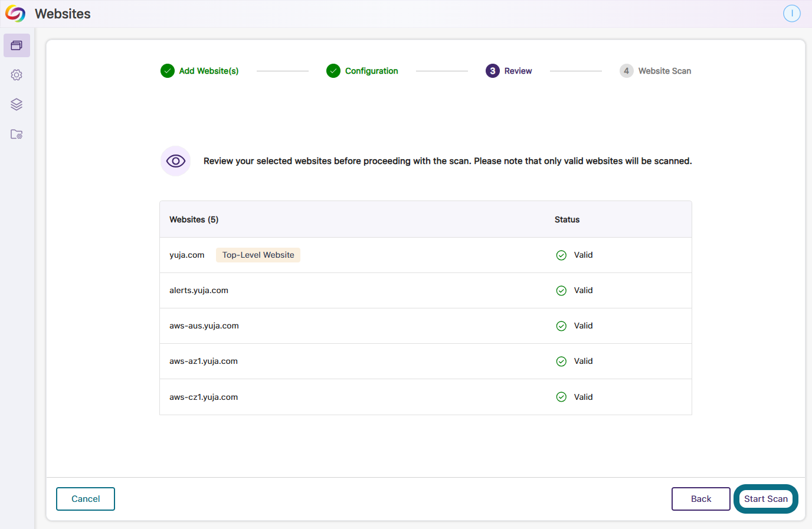Cancel the website setup
Image resolution: width=812 pixels, height=529 pixels.
[86, 499]
